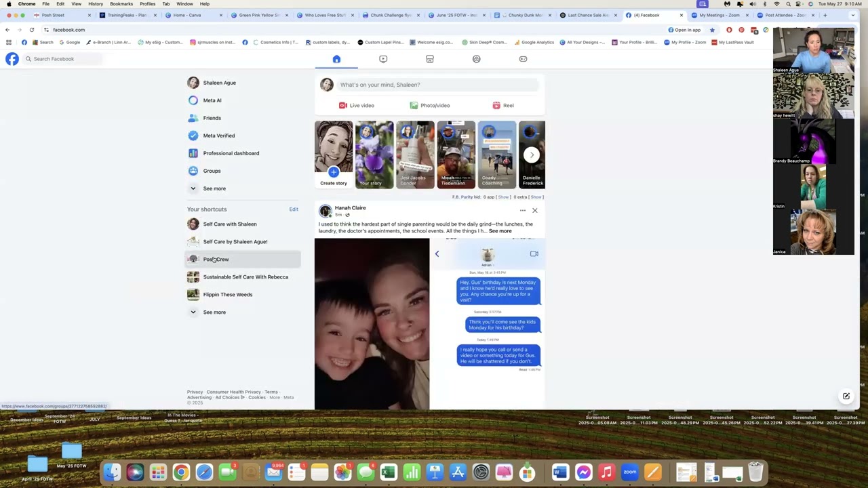Viewport: 868px width, 488px height.
Task: Open the Facebook Home feed icon
Action: 336,59
